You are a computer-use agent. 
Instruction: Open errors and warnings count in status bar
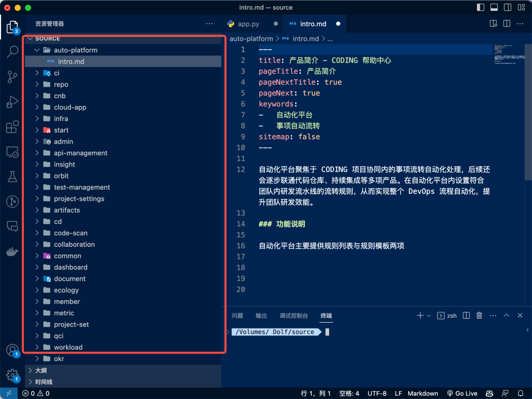(x=36, y=393)
